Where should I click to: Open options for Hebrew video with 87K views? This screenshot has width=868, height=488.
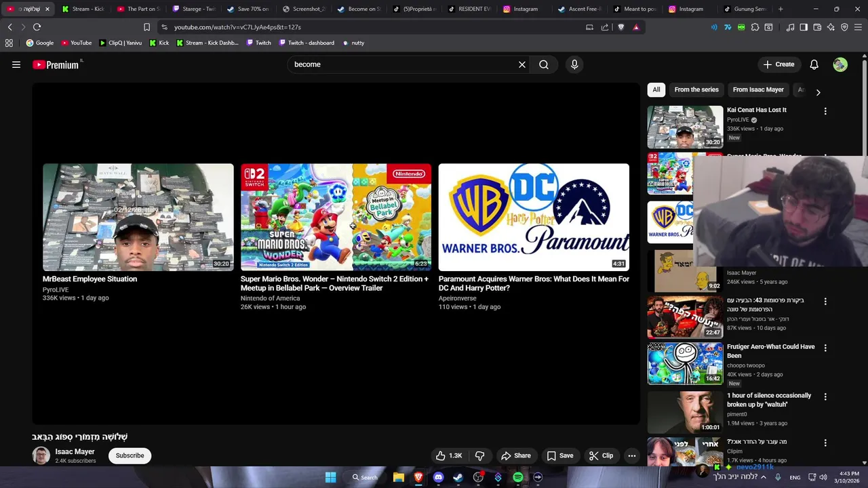[825, 302]
